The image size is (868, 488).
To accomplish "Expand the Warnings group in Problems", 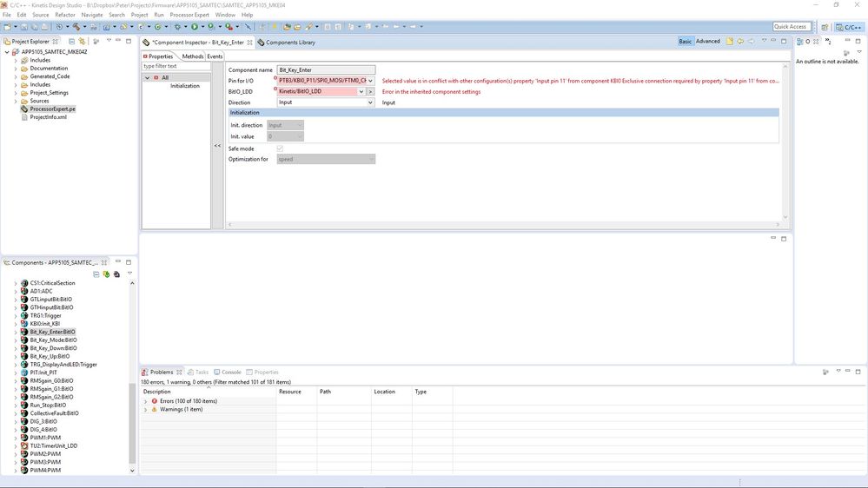I will (x=146, y=410).
